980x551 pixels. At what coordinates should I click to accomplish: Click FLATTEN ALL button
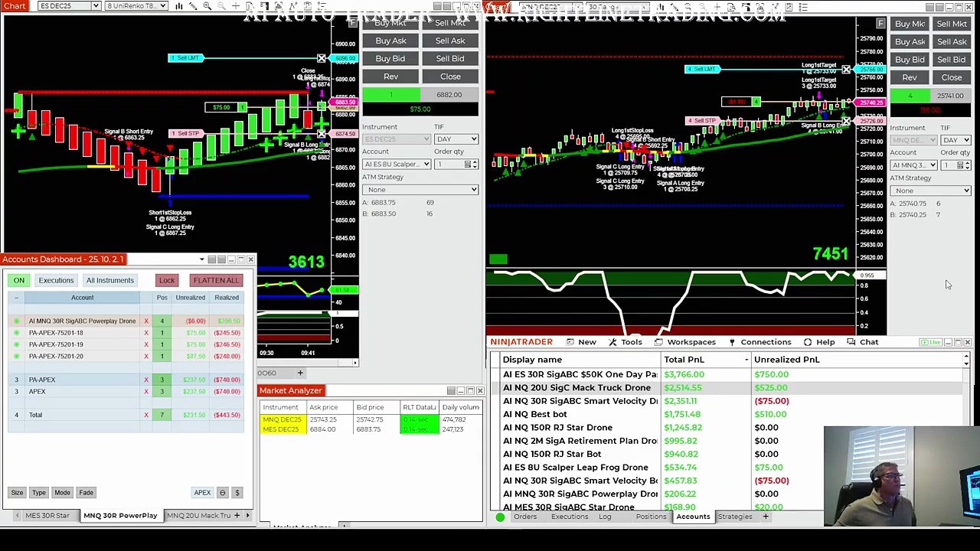click(216, 280)
